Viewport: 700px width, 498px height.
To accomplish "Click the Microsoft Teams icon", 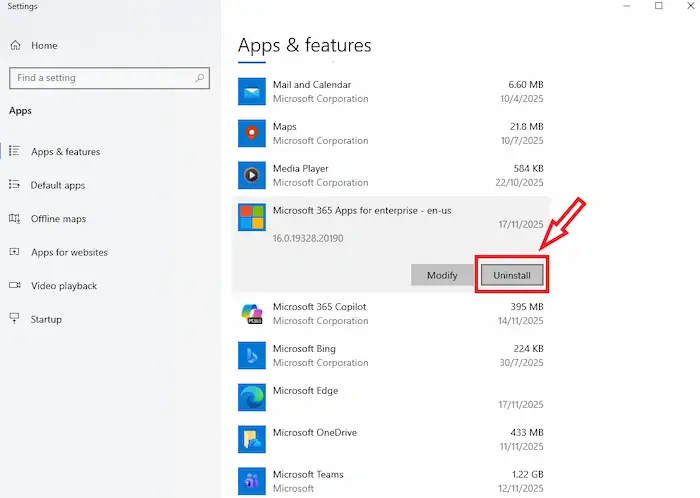I will (252, 480).
